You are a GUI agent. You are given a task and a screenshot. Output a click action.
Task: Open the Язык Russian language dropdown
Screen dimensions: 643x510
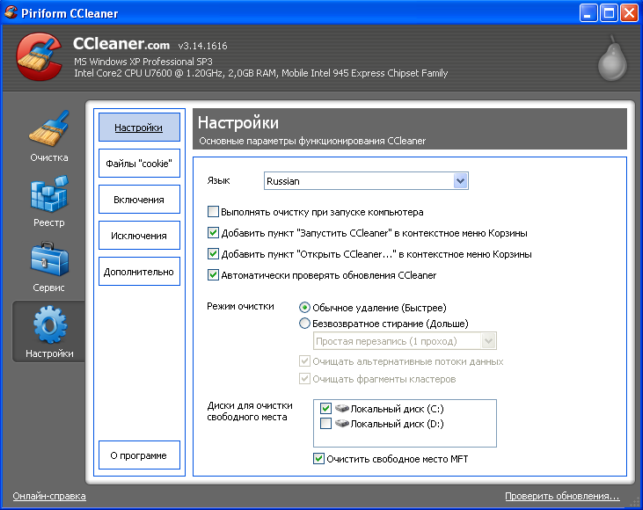[366, 181]
